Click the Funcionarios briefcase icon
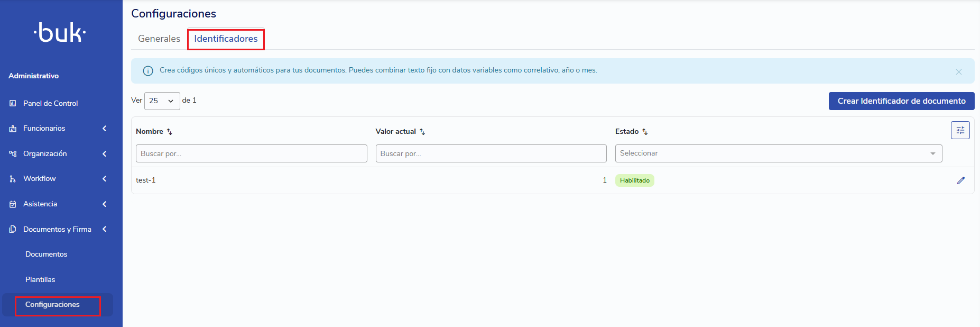 (x=13, y=129)
